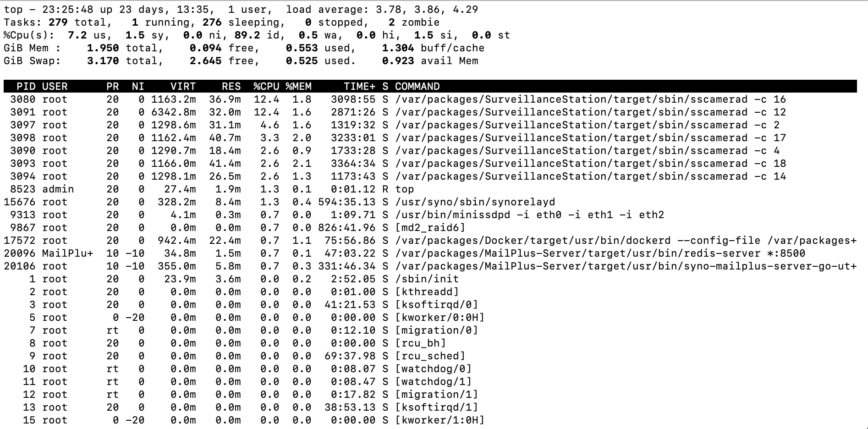Click the minissdpd command line

[x=529, y=215]
